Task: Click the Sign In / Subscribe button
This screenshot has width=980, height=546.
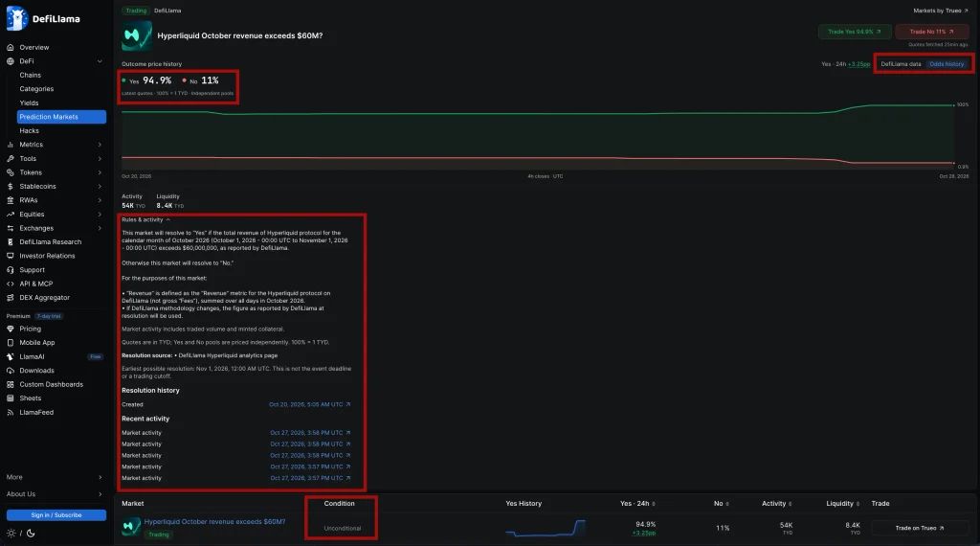Action: pyautogui.click(x=56, y=515)
